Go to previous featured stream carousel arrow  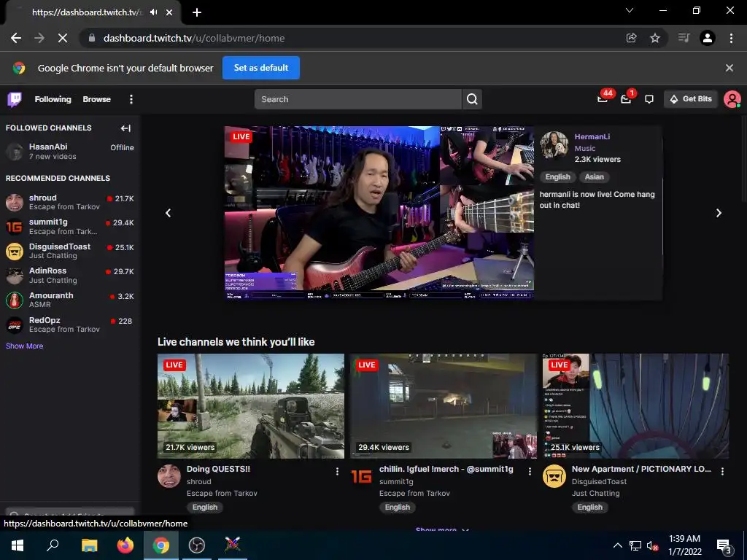coord(169,213)
